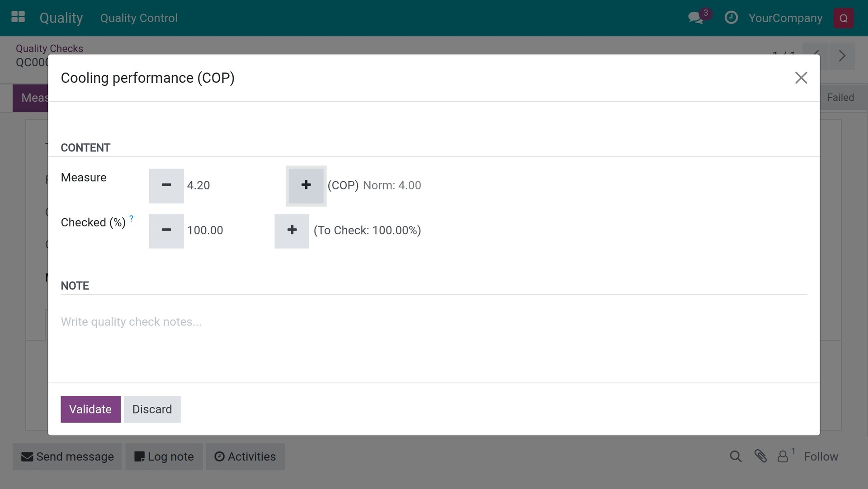Discard the quality check dialog

pos(152,409)
